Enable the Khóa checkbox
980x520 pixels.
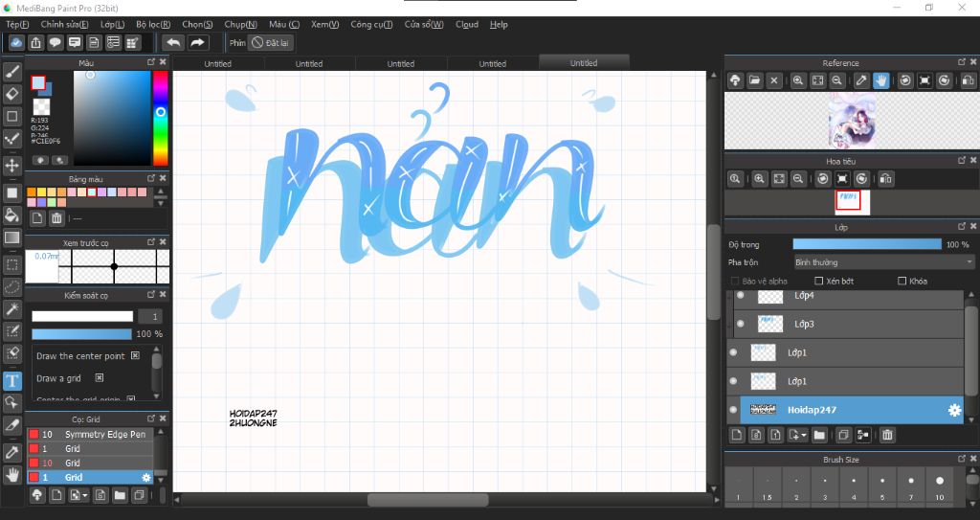(x=902, y=281)
